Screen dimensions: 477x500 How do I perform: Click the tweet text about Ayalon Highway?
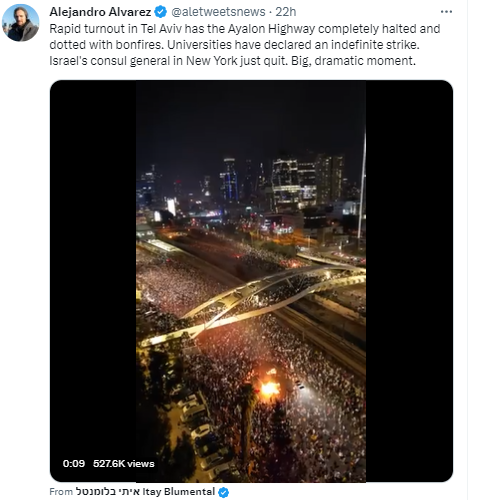point(245,45)
